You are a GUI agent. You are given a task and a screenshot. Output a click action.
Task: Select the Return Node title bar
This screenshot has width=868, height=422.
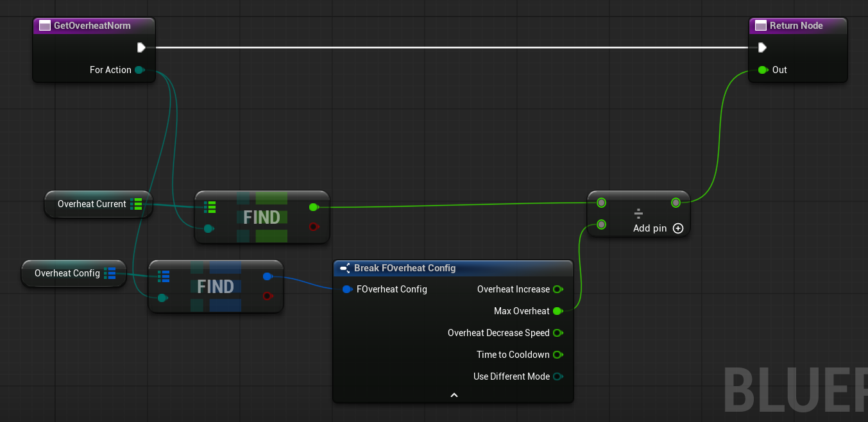[796, 26]
